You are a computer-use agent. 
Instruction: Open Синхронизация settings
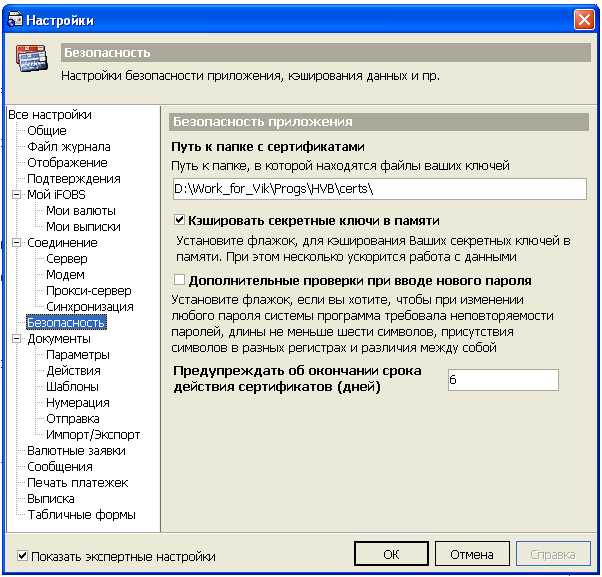90,306
